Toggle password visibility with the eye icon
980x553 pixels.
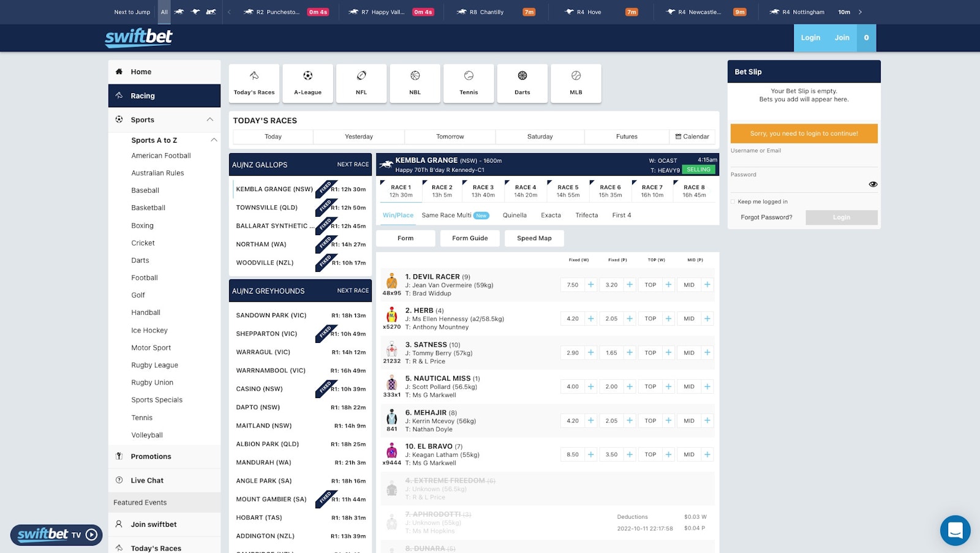coord(873,183)
